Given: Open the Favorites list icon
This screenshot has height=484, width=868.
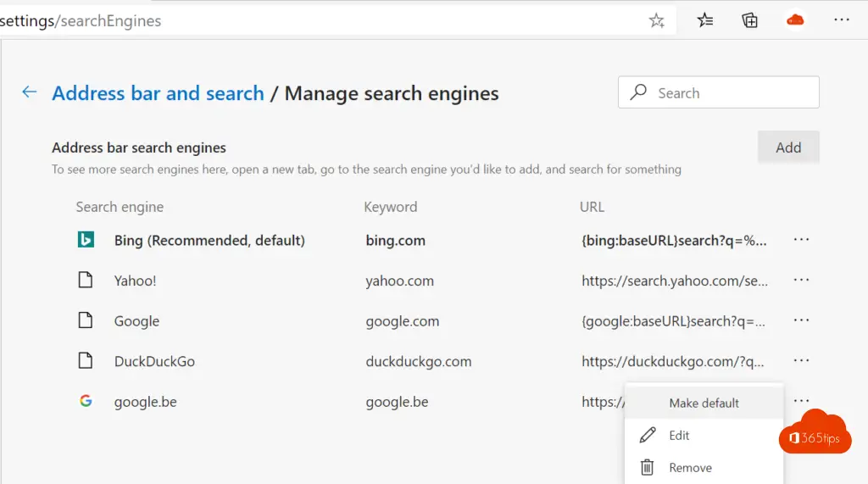Looking at the screenshot, I should point(704,20).
